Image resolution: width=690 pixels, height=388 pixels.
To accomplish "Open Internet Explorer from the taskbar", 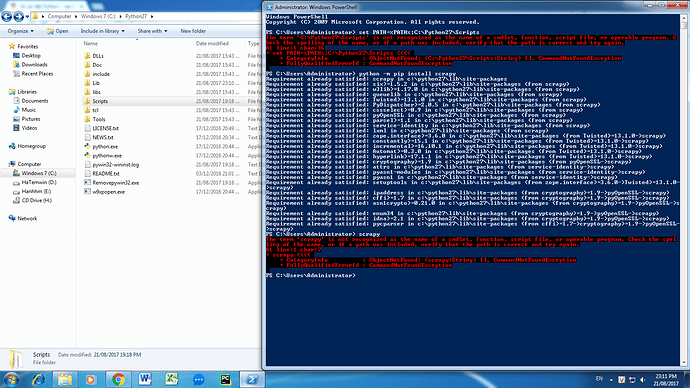I will coord(38,379).
